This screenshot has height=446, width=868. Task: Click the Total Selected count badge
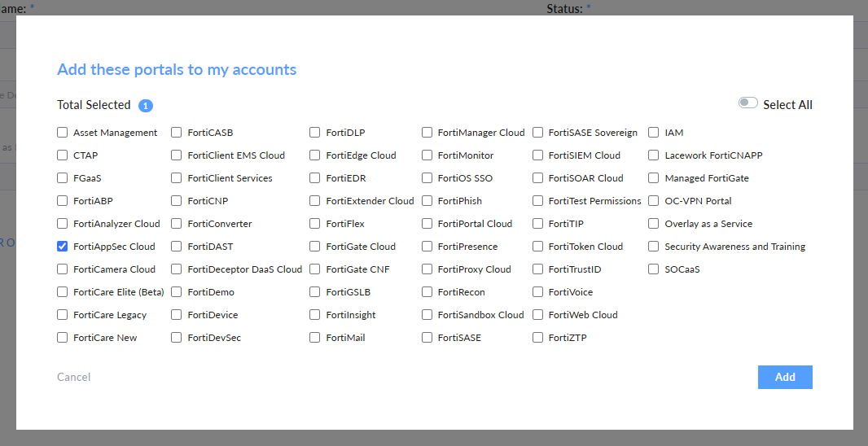pos(146,106)
